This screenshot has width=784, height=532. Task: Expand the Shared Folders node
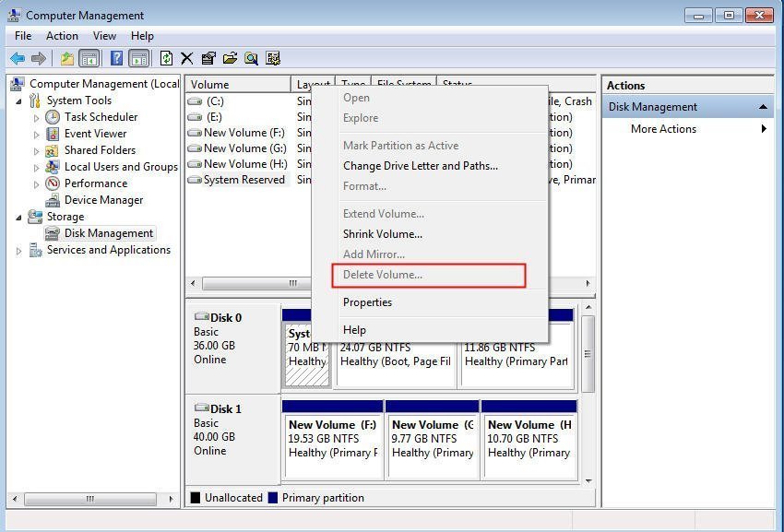pos(36,151)
